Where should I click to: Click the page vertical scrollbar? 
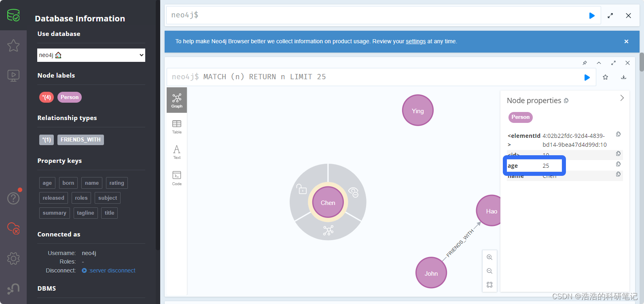click(x=642, y=62)
